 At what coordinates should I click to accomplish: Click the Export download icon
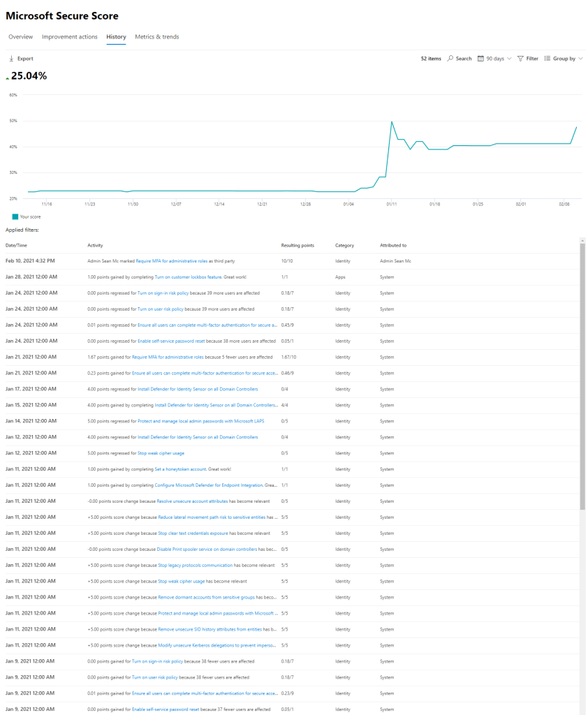tap(11, 59)
